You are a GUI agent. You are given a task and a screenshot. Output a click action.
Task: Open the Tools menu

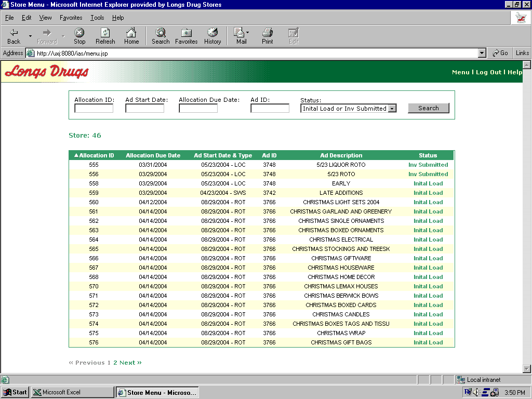tap(97, 18)
